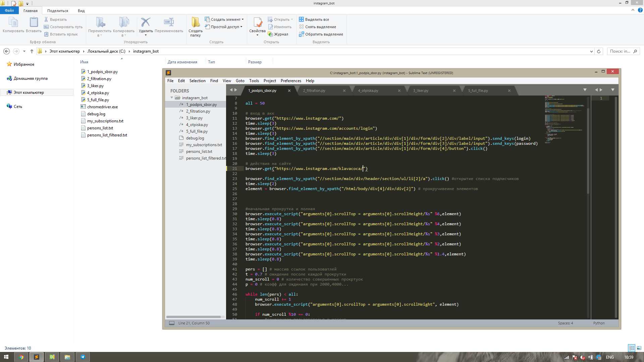Open Spaces: 4 indentation menu
644x362 pixels.
566,323
